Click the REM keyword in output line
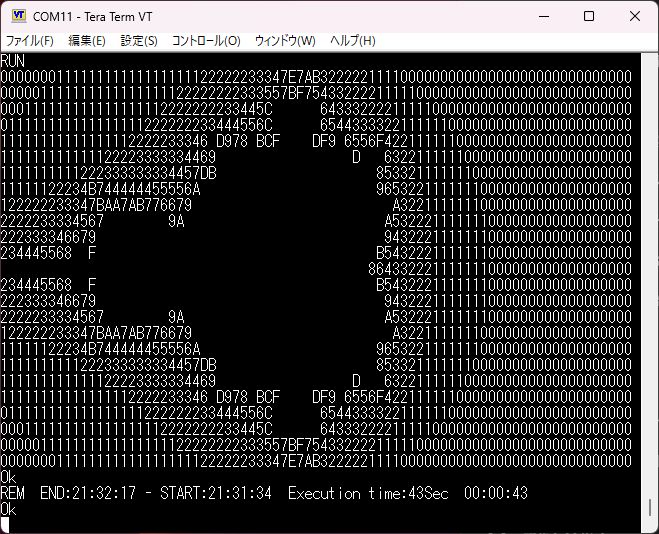 13,493
